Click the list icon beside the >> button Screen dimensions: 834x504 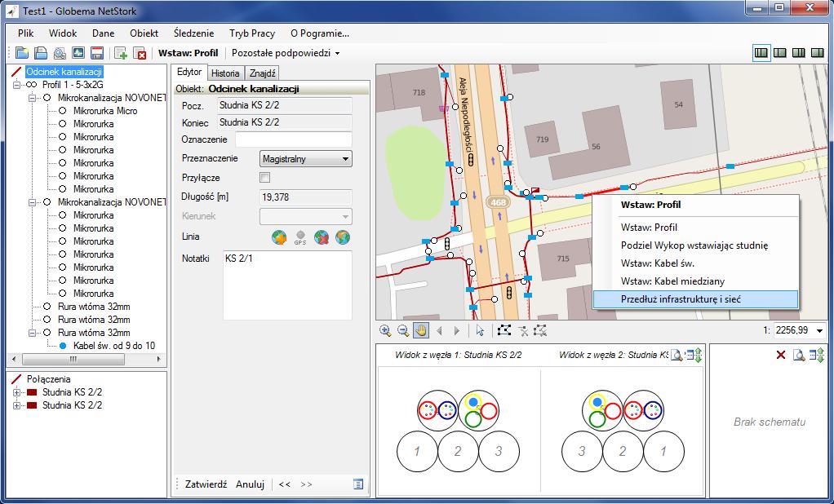pyautogui.click(x=358, y=484)
